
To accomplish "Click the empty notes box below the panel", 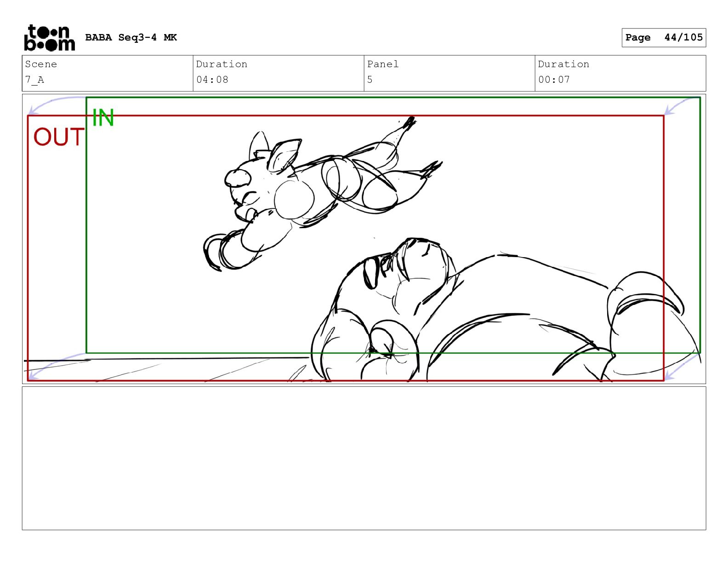I will [364, 458].
